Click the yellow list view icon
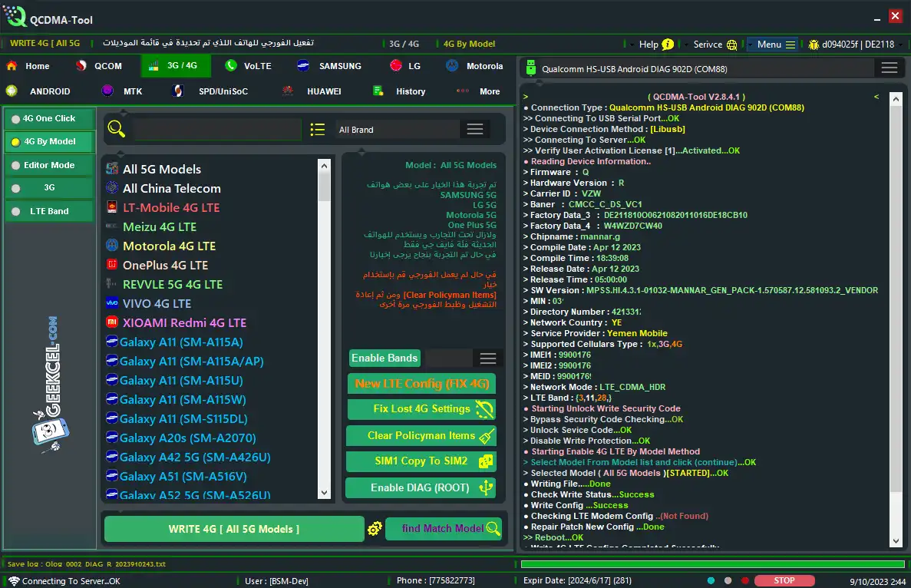 (x=318, y=130)
